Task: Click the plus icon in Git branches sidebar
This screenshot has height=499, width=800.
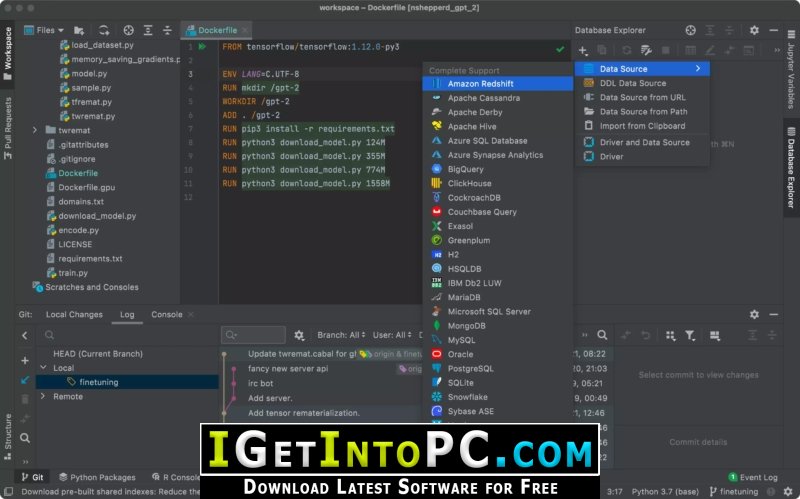Action: [24, 360]
